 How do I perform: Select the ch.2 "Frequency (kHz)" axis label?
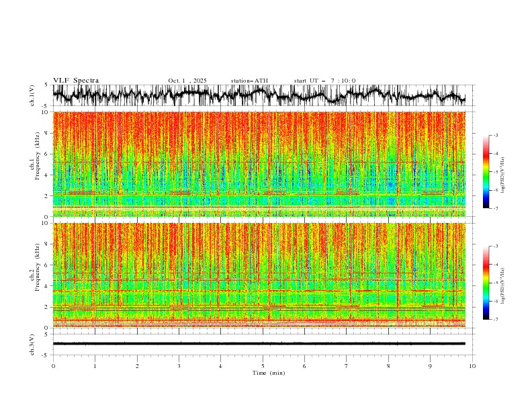38,267
